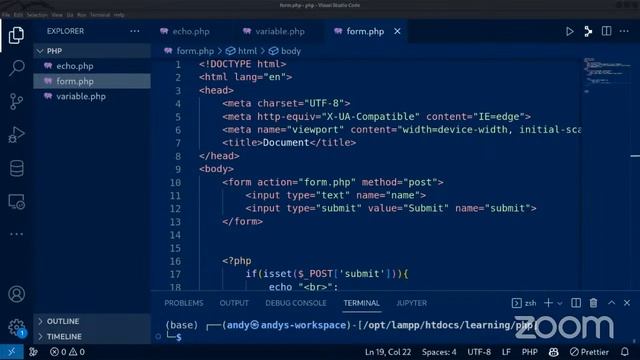Open the Debug Console tab

296,303
